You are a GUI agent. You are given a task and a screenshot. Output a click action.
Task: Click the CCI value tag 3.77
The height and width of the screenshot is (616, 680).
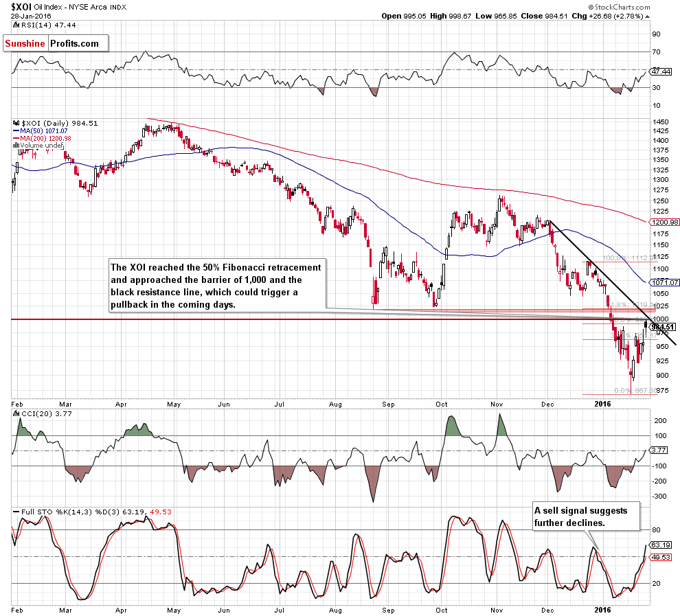click(659, 450)
